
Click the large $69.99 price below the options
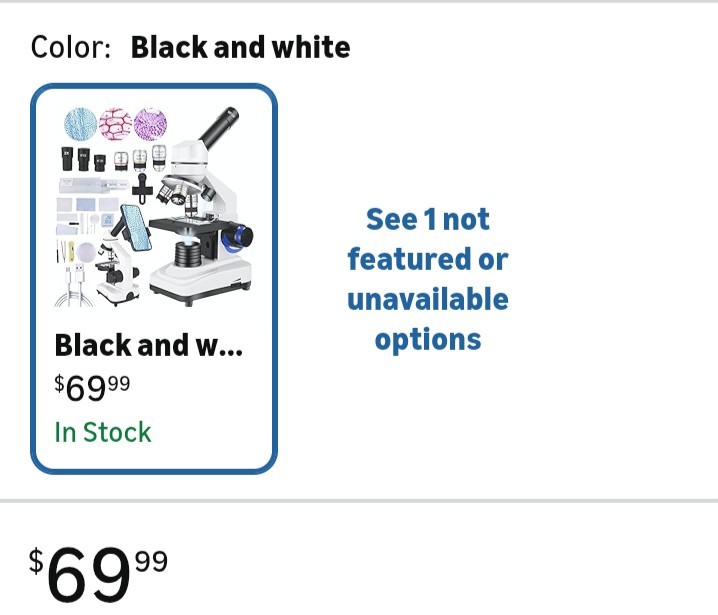point(99,575)
